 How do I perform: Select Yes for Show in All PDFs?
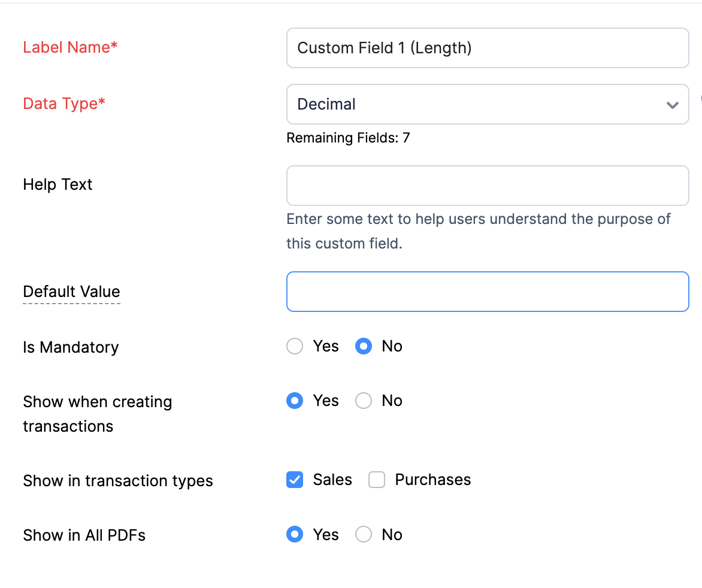pos(295,535)
